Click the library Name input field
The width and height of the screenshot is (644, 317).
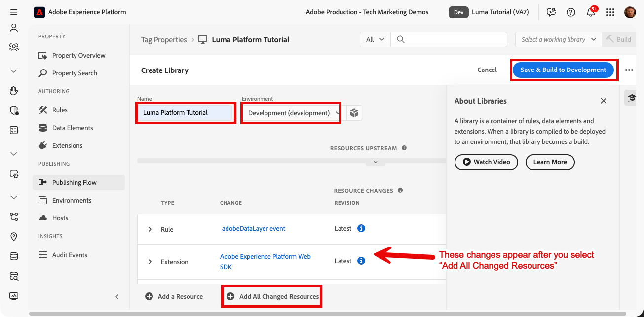185,113
